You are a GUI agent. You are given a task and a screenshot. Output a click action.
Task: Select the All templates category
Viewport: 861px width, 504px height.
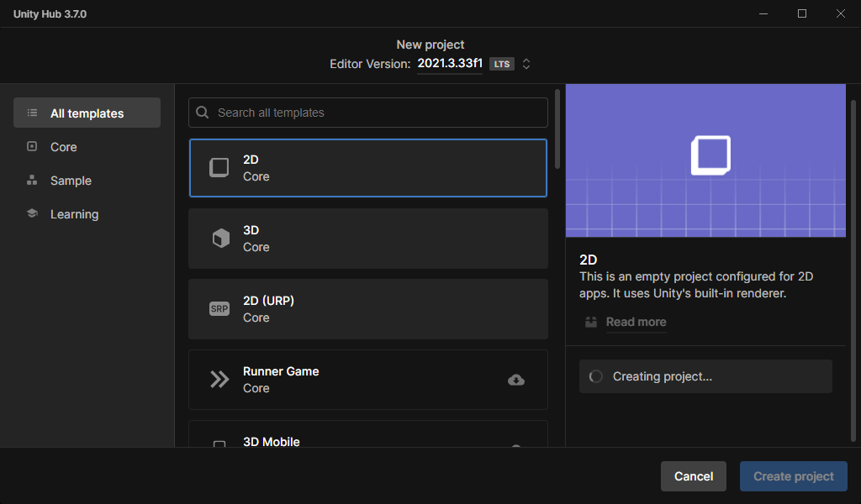(x=87, y=113)
